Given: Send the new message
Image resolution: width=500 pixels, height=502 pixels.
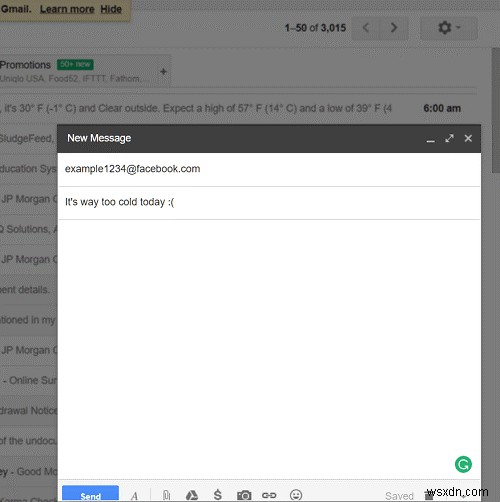Looking at the screenshot, I should [x=90, y=494].
